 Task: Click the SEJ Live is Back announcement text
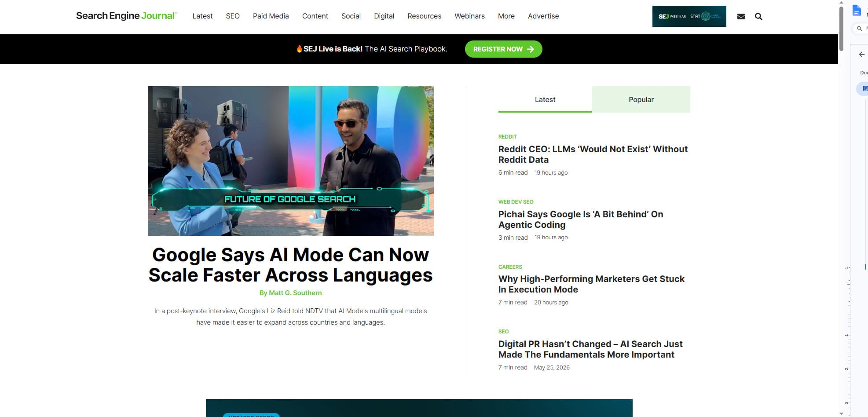click(x=372, y=49)
